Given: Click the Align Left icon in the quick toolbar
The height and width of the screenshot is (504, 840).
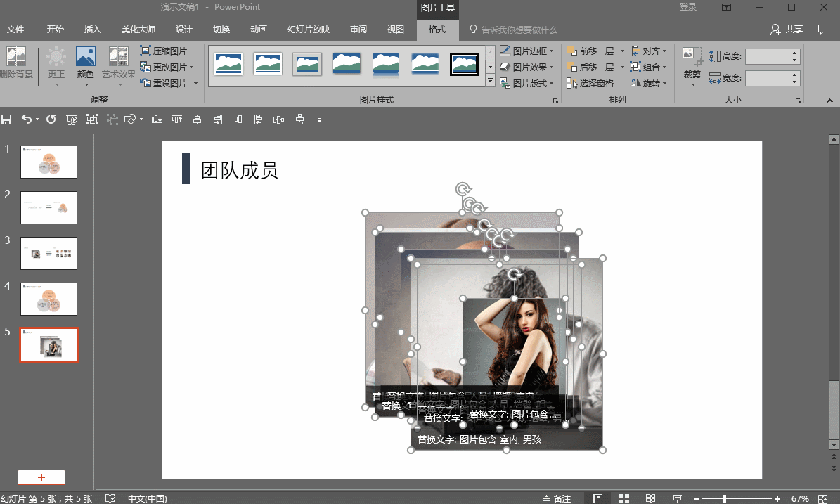Looking at the screenshot, I should click(x=258, y=119).
